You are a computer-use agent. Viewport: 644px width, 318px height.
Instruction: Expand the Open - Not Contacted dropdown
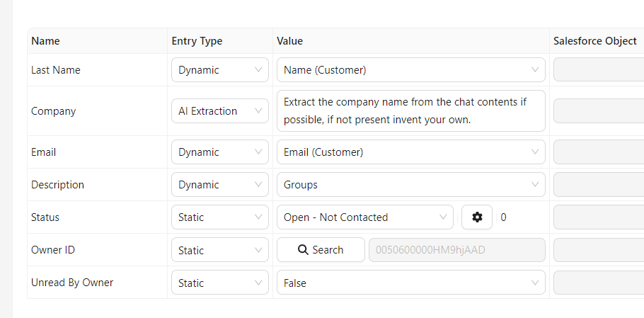tap(364, 217)
